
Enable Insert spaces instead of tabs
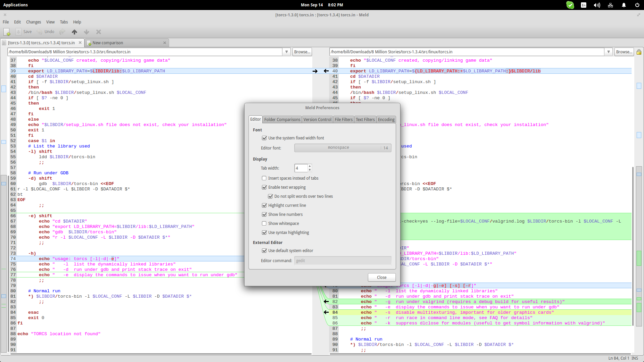[264, 178]
